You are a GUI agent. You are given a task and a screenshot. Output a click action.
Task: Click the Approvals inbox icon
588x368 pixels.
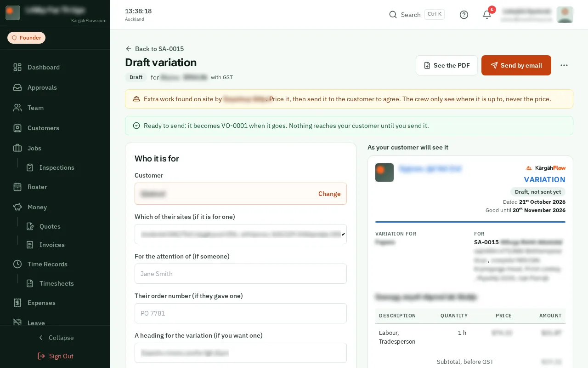[x=17, y=87]
